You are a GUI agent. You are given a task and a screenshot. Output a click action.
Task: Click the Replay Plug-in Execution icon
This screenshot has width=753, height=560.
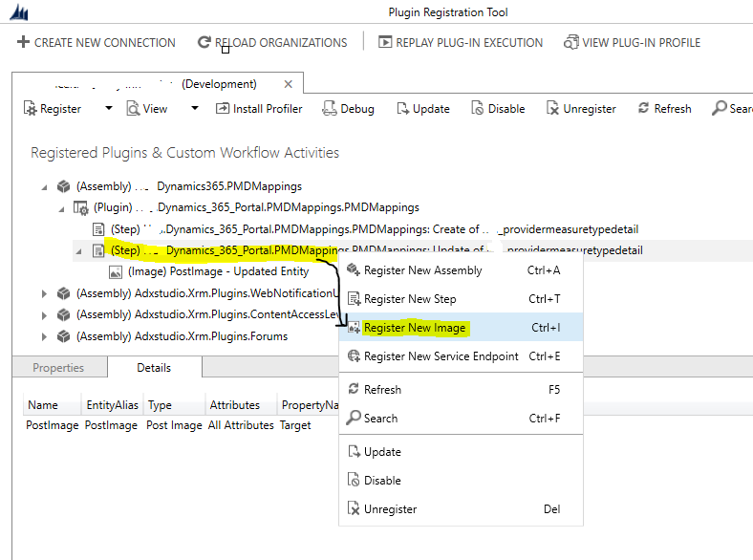[385, 42]
